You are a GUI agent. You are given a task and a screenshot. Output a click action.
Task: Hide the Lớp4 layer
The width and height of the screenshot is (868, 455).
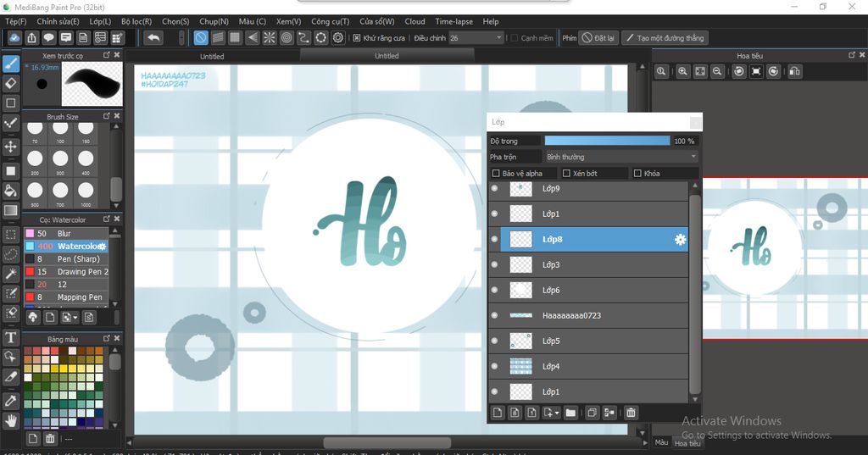[494, 366]
